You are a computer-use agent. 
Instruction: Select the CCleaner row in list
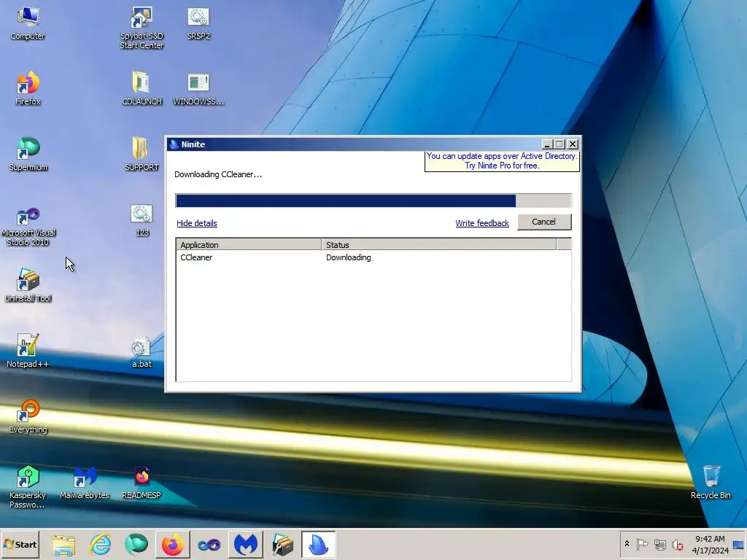373,257
